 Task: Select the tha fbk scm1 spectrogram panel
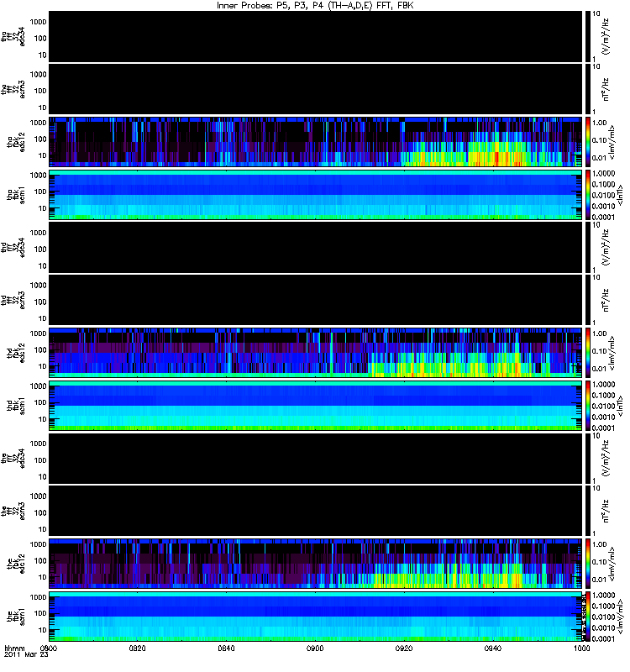click(x=316, y=195)
